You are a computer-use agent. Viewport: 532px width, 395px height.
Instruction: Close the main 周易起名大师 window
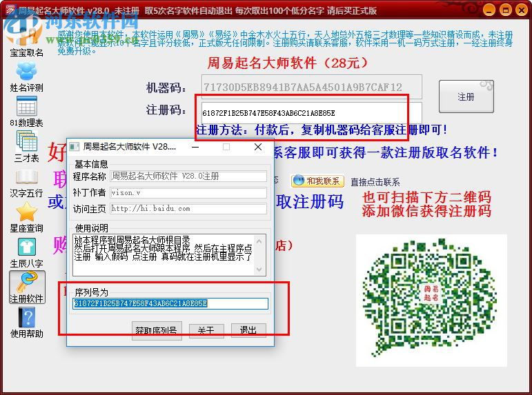click(x=522, y=10)
